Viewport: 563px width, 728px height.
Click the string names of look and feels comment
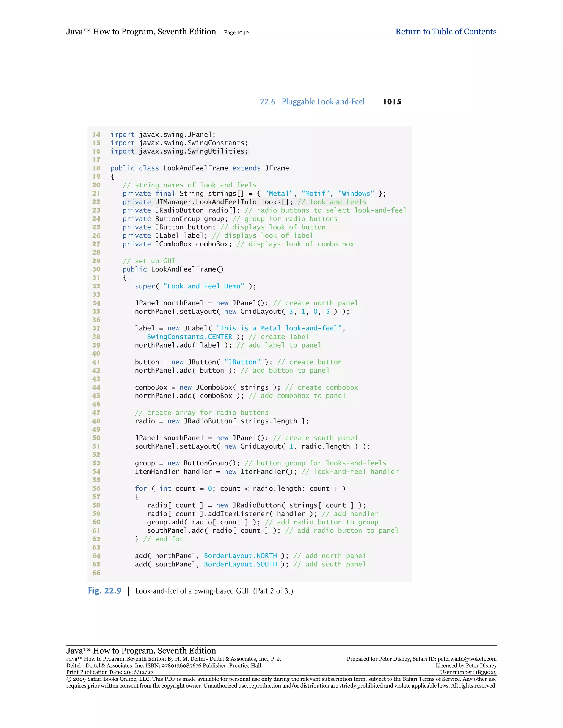(189, 185)
